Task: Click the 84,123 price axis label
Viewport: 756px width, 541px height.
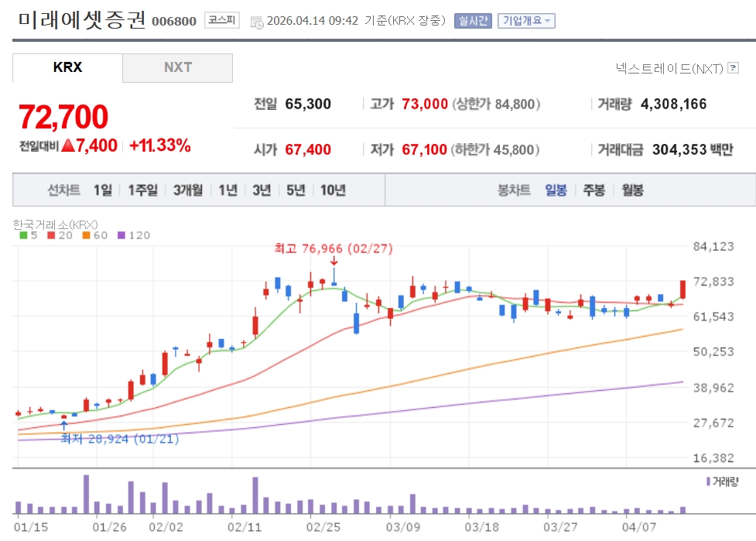Action: pyautogui.click(x=713, y=246)
